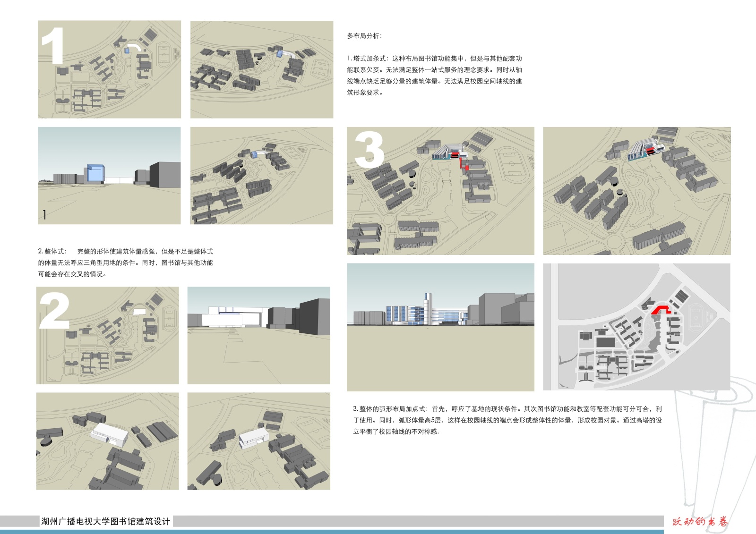Open scheme 2 top-down plan with white rectangular block
Image resolution: width=756 pixels, height=534 pixels.
[108, 335]
